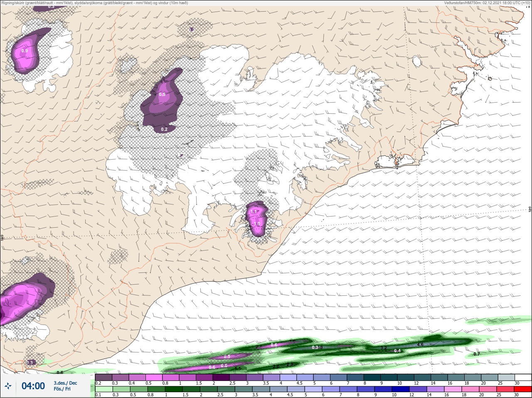This screenshot has height=398, width=532.
Task: Click the map title text starting 'Rigning/skúrir'
Action: (x=94, y=3)
